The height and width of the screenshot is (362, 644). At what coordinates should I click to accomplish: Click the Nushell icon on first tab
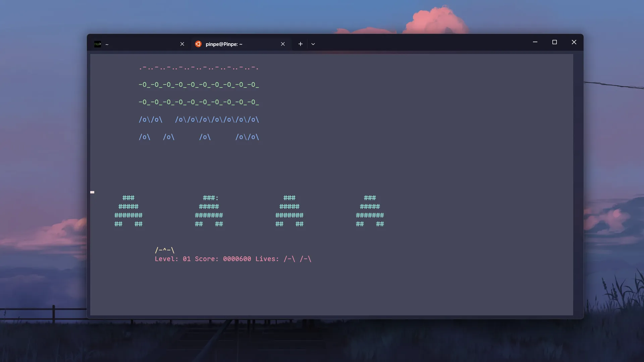coord(98,44)
